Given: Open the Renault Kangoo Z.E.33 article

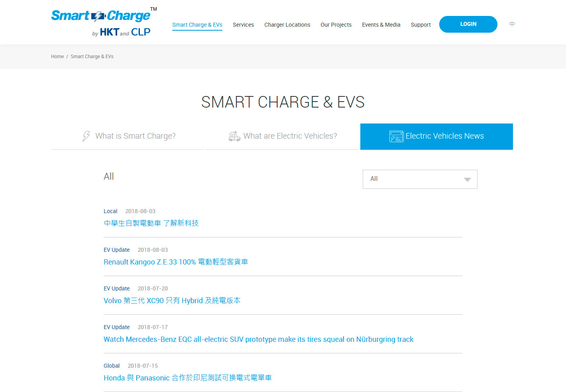Looking at the screenshot, I should (176, 262).
